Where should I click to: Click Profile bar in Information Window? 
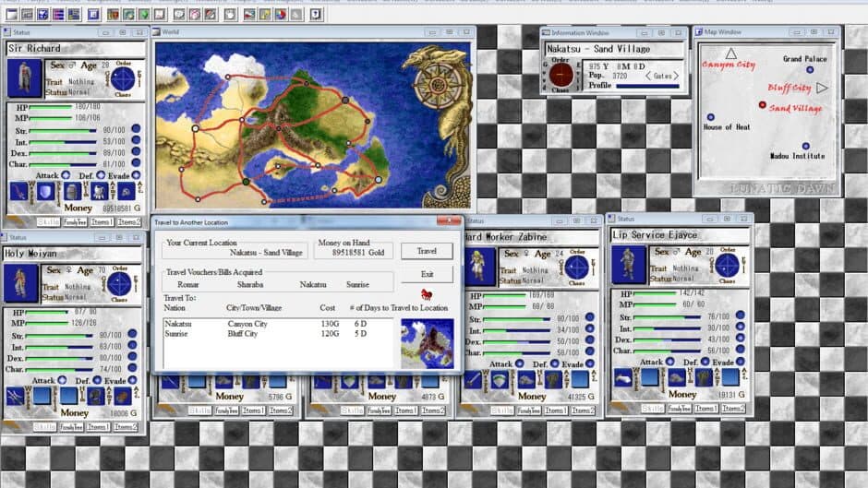click(647, 86)
